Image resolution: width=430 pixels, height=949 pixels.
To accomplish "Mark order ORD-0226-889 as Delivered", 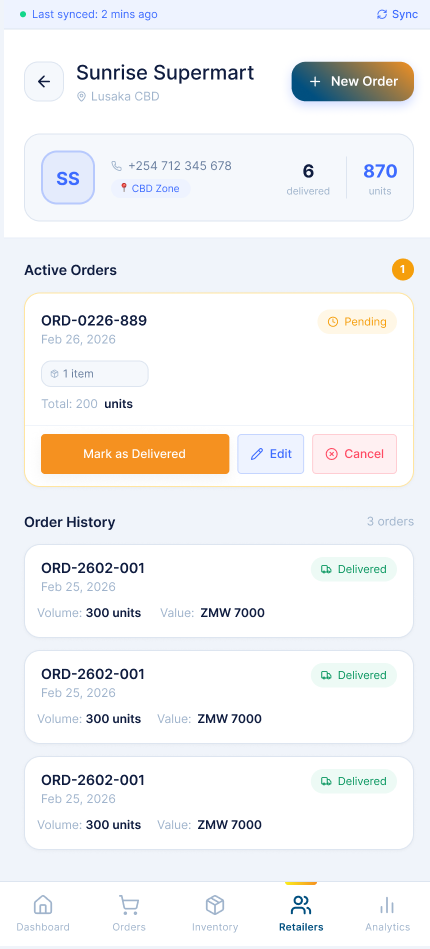I will tap(135, 454).
